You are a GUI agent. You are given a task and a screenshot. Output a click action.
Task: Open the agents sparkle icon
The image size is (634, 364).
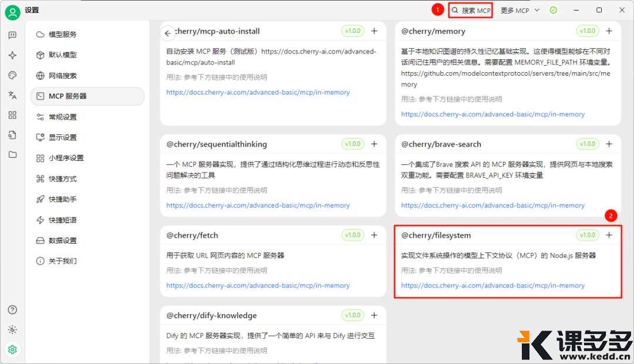[x=12, y=55]
